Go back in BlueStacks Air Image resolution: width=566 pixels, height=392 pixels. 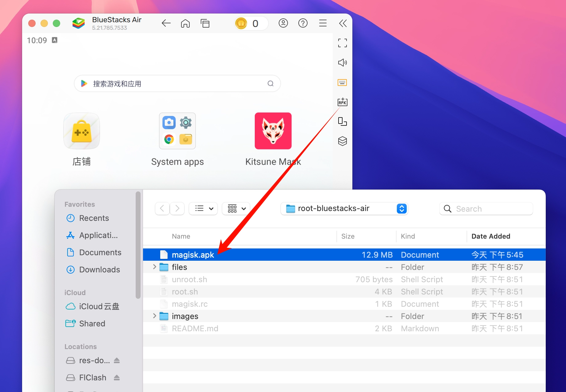(x=166, y=23)
